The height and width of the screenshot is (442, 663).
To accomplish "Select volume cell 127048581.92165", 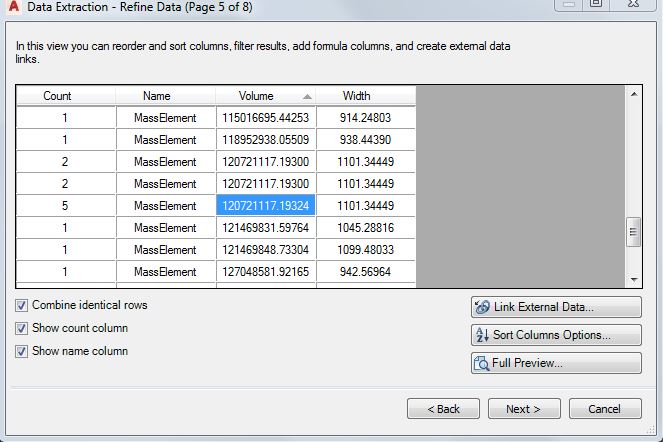I will [x=266, y=272].
